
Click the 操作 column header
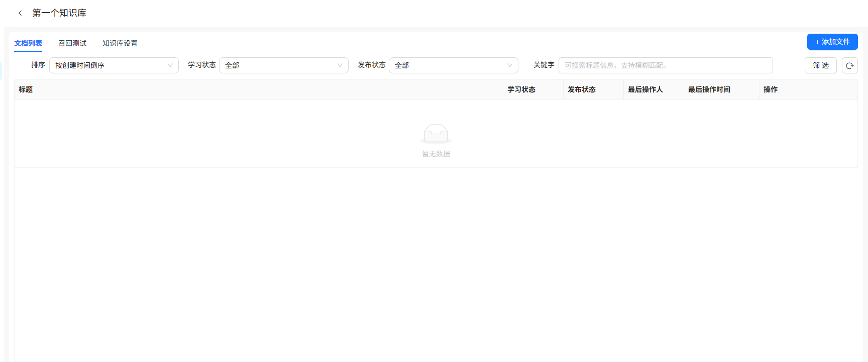coord(770,89)
